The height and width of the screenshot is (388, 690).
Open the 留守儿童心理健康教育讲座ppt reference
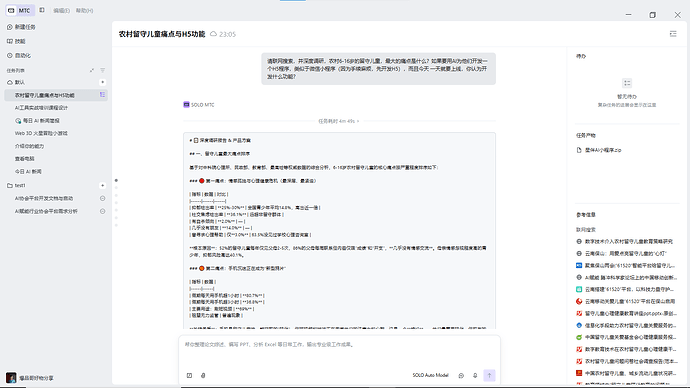(x=627, y=313)
